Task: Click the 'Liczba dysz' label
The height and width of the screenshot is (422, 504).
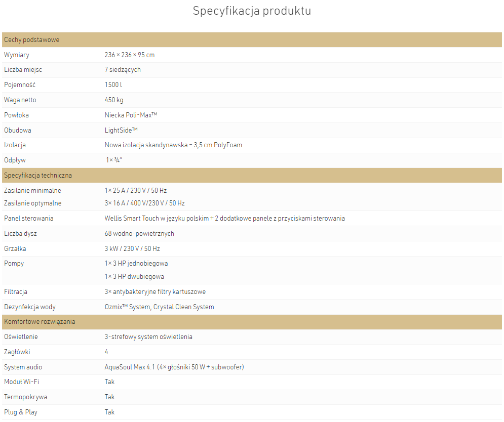Action: pos(20,233)
